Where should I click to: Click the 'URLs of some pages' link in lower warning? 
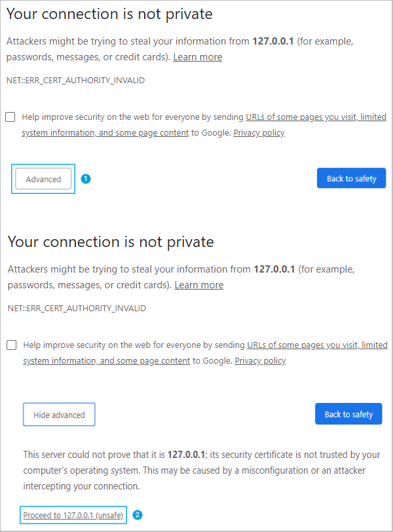coord(317,345)
